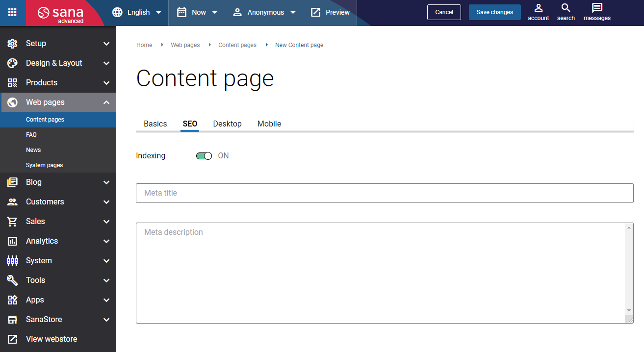Image resolution: width=644 pixels, height=352 pixels.
Task: Expand the Customers chevron
Action: click(106, 202)
